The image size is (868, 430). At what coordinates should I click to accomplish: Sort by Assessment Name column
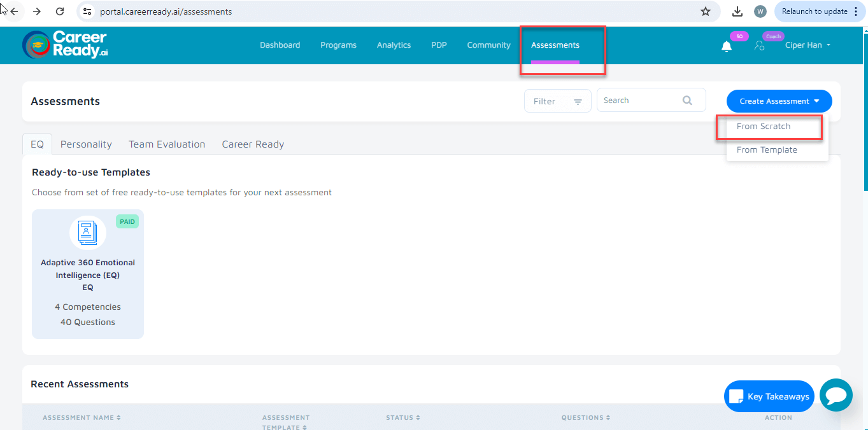pyautogui.click(x=82, y=418)
